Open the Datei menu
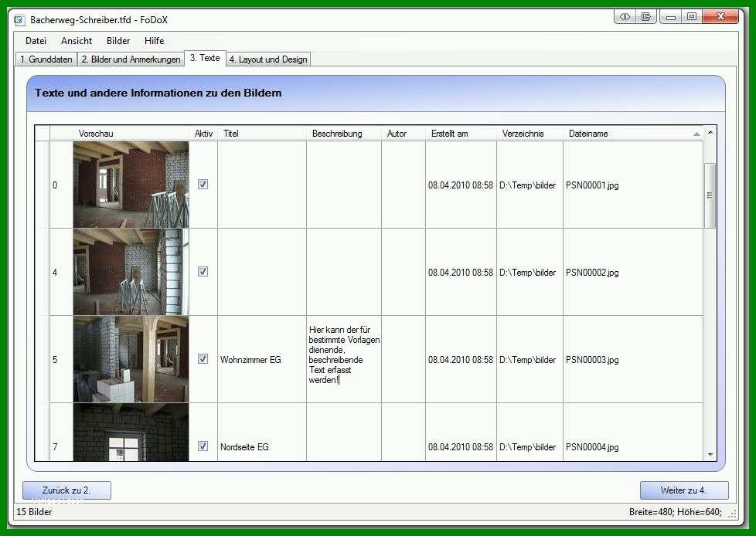 [36, 41]
